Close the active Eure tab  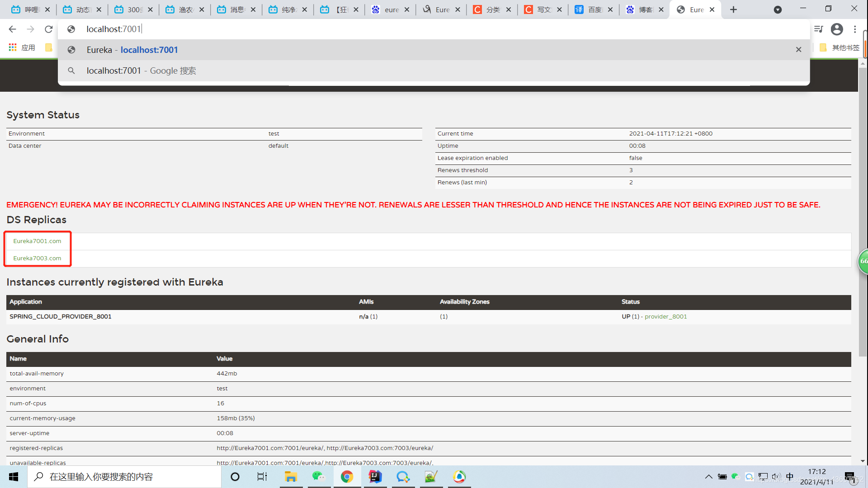click(x=712, y=9)
